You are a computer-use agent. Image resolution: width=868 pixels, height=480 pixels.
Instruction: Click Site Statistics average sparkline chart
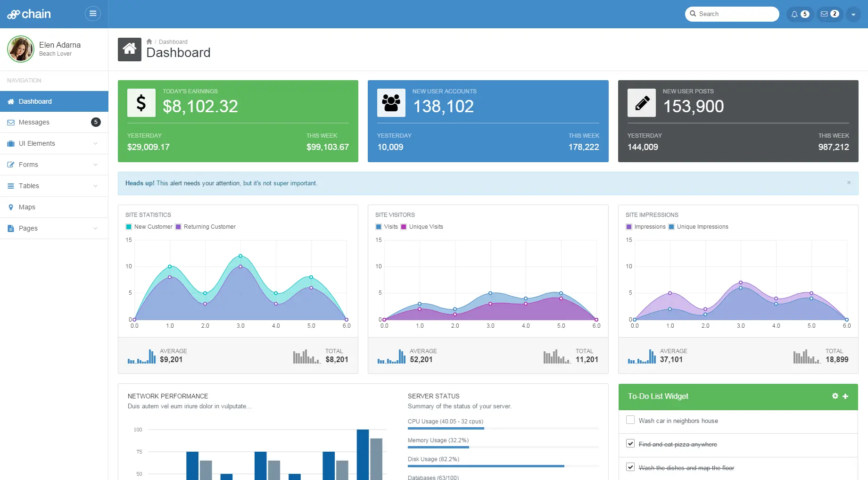pos(141,356)
